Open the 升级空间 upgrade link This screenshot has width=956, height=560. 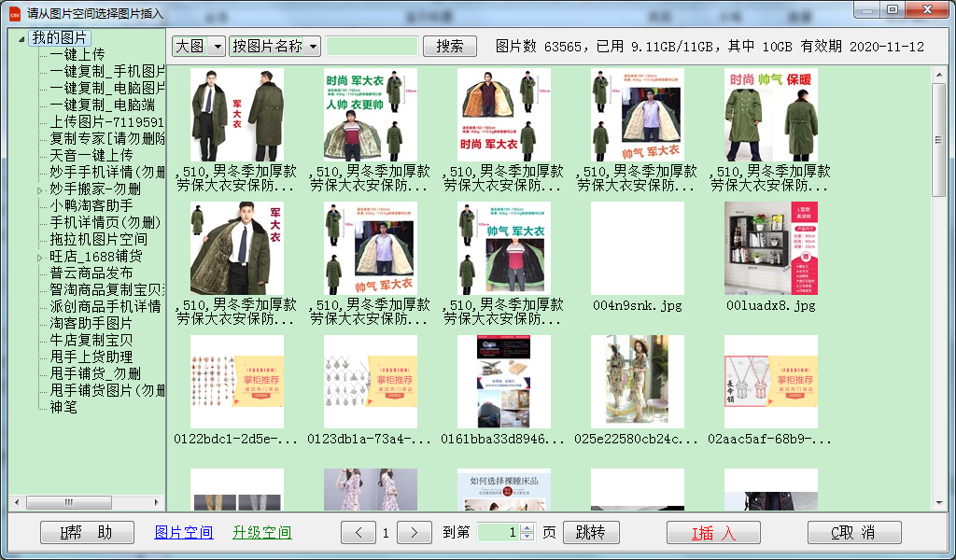[261, 533]
